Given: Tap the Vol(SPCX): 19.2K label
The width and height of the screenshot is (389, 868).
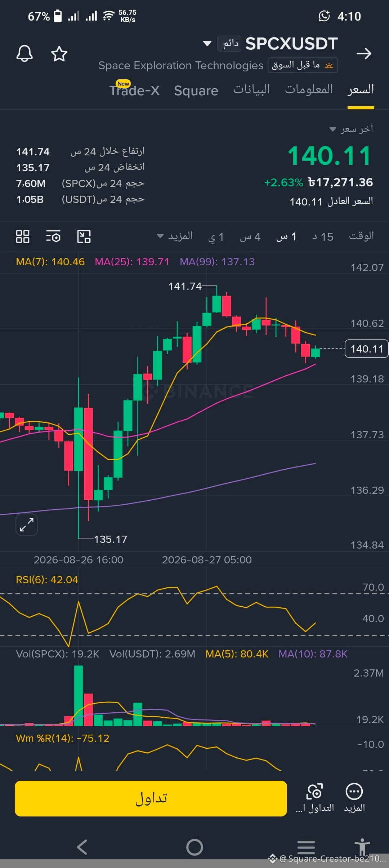Looking at the screenshot, I should click(x=58, y=654).
